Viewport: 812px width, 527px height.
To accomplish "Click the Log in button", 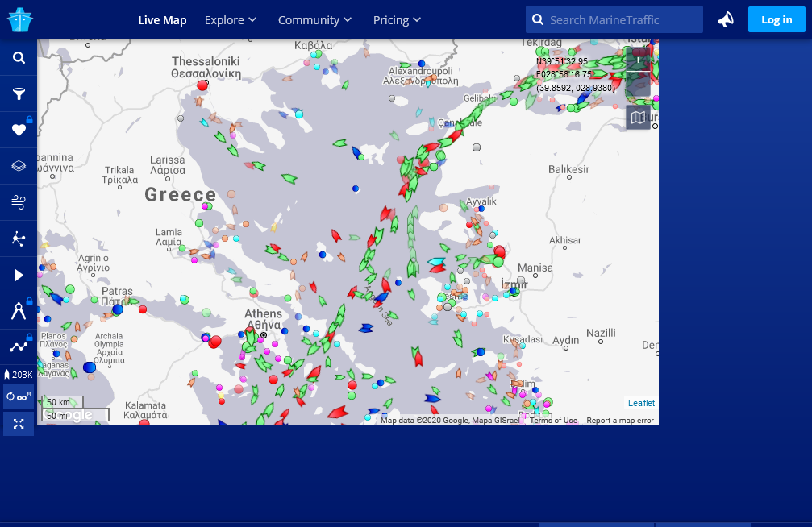I will (x=777, y=19).
